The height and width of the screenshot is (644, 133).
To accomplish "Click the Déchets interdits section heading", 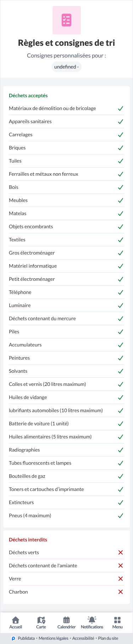I will (x=28, y=540).
